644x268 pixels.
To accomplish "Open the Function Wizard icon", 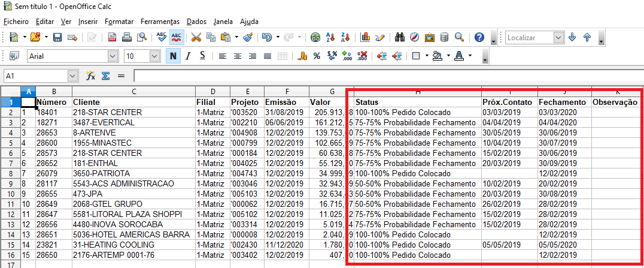I will point(91,76).
